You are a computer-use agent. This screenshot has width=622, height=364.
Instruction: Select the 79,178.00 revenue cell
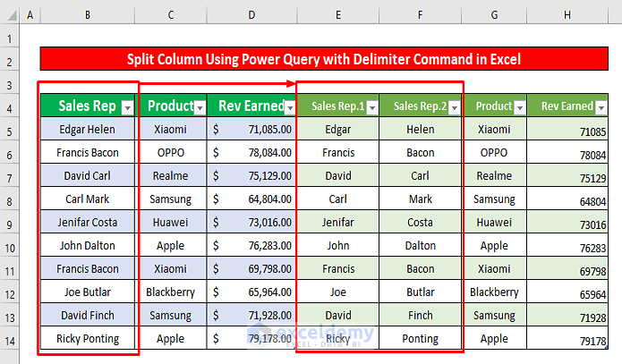click(x=251, y=339)
